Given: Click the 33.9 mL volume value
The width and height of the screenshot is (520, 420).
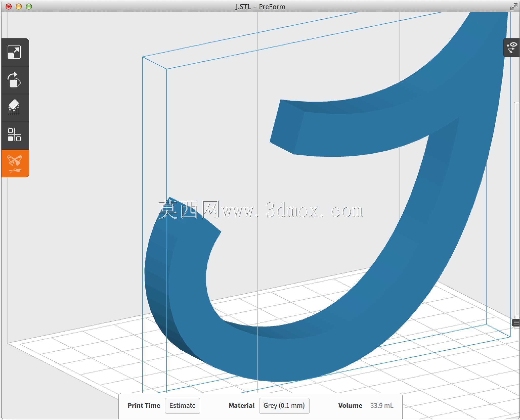Looking at the screenshot, I should (382, 406).
